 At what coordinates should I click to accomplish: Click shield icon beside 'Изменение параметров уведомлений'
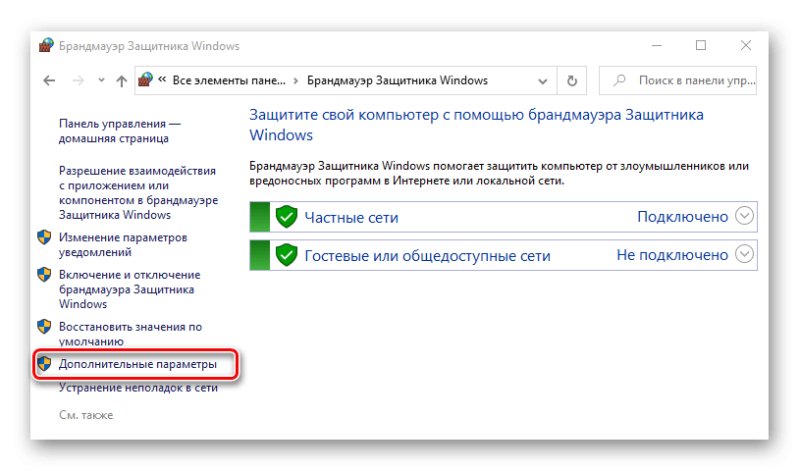44,237
